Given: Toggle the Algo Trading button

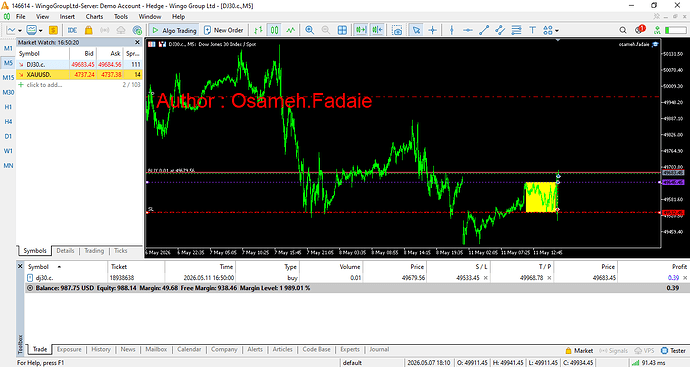Looking at the screenshot, I should click(174, 30).
